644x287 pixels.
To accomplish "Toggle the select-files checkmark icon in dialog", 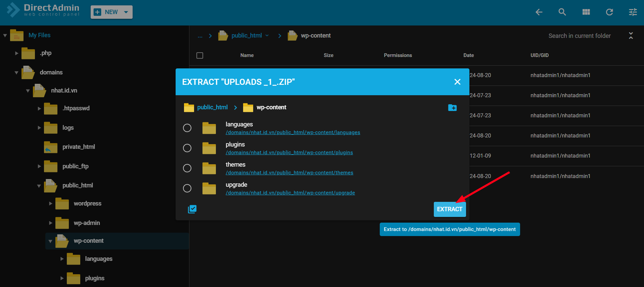I will pos(192,209).
